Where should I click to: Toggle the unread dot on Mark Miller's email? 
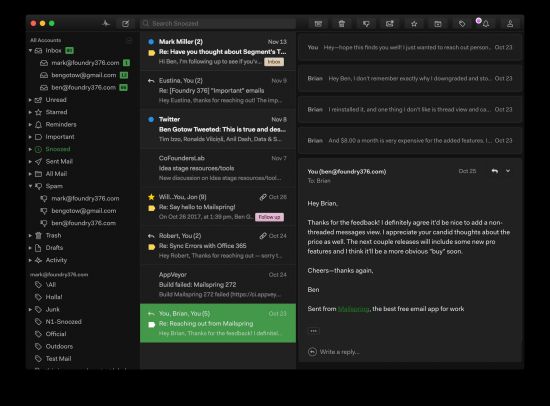pos(151,42)
